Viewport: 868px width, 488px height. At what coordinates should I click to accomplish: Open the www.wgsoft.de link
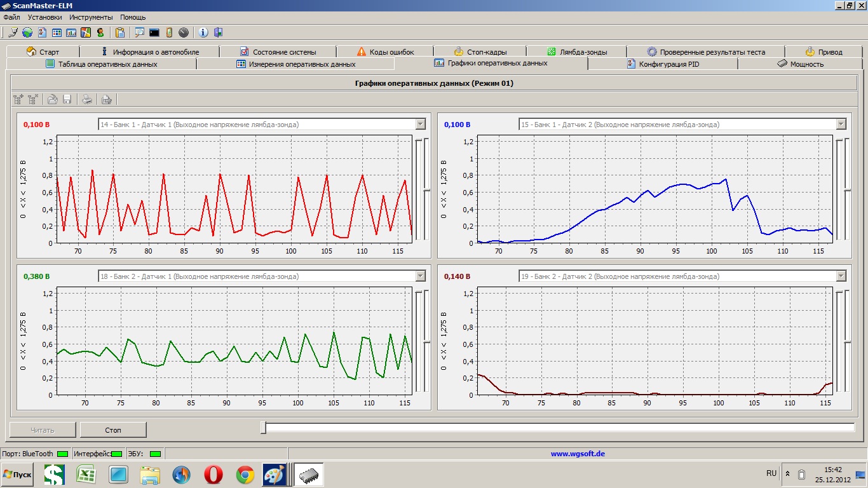point(577,454)
